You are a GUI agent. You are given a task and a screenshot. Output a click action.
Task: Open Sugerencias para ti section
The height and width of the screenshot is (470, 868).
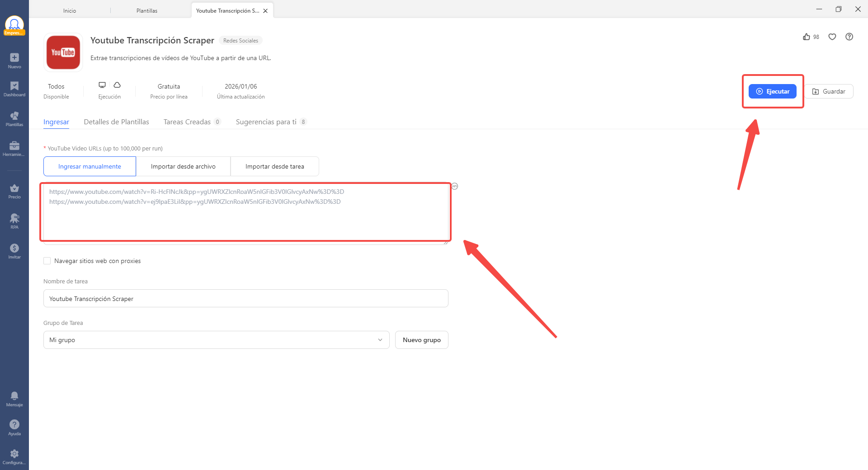[266, 122]
